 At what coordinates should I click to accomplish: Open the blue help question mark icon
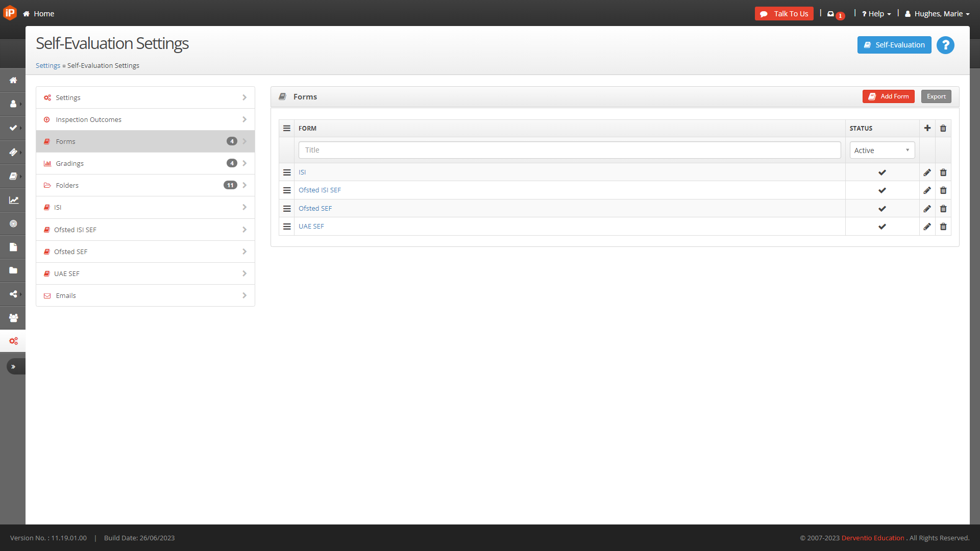pos(945,45)
